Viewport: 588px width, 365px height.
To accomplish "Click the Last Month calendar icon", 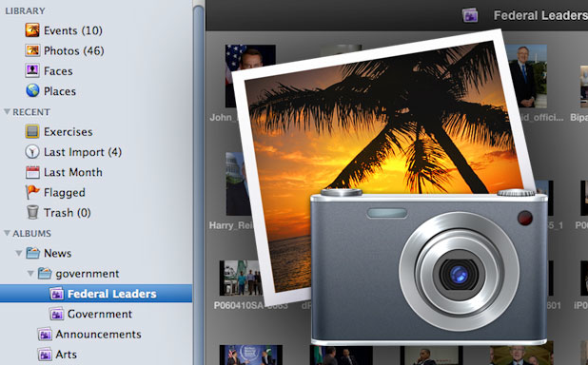I will click(x=32, y=172).
